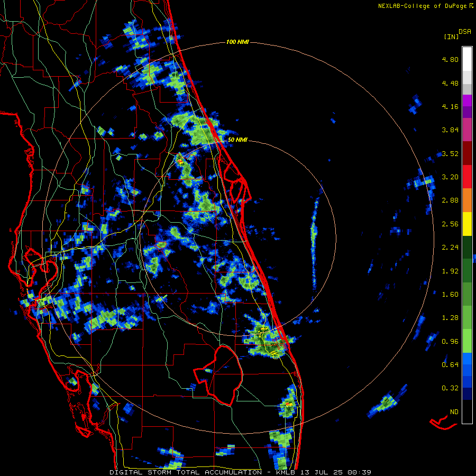Click the 2.56 scale value

click(x=450, y=224)
